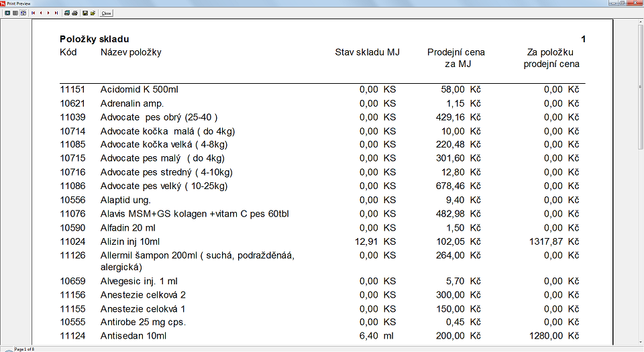Click the item name 'Alvegesic inj. 1 ml'
Image resolution: width=644 pixels, height=352 pixels.
(139, 282)
